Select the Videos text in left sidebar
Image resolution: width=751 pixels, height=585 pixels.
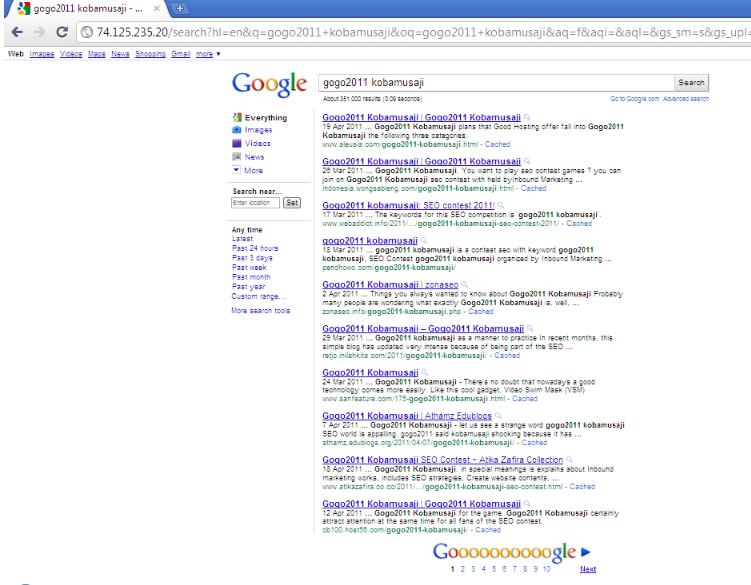(x=258, y=143)
